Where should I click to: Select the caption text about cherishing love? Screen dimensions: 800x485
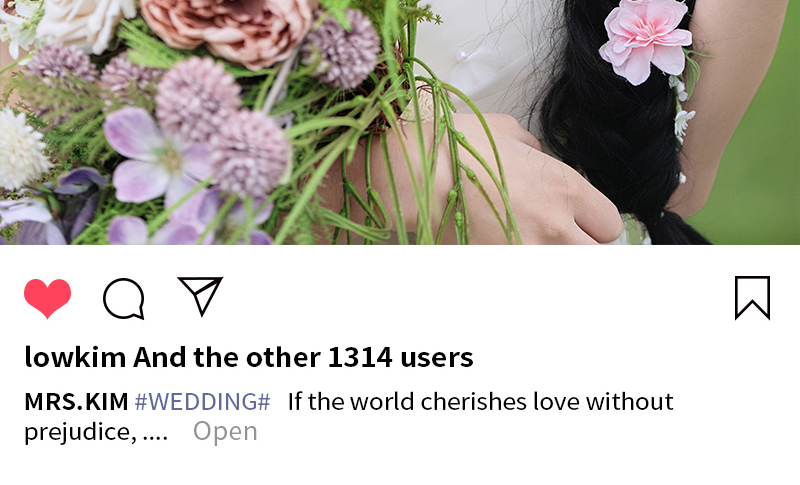(x=481, y=402)
